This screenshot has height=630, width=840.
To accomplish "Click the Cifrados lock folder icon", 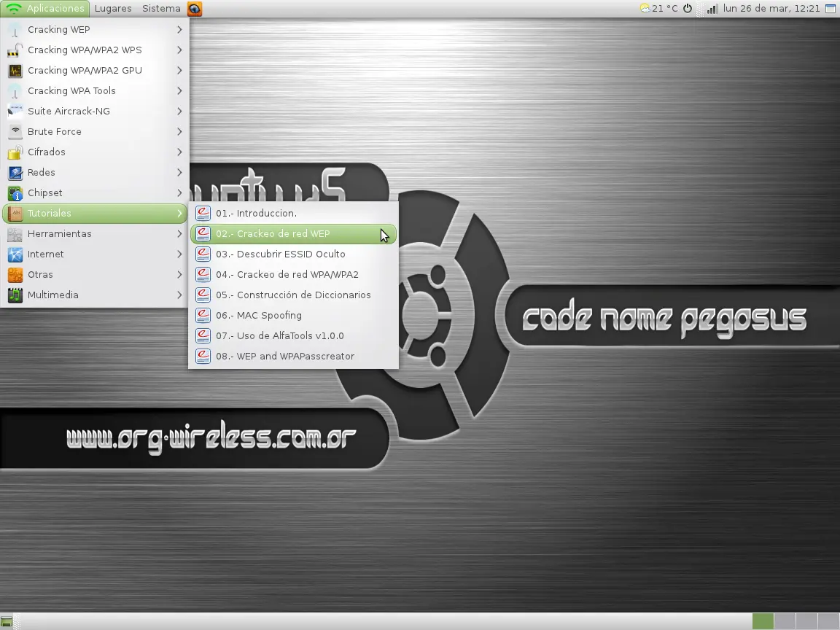I will pyautogui.click(x=15, y=152).
